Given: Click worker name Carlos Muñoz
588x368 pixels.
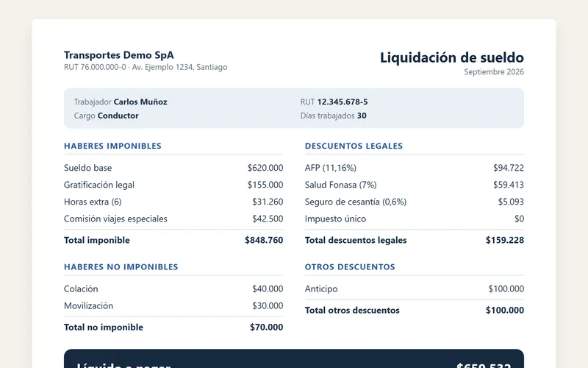Looking at the screenshot, I should 140,102.
